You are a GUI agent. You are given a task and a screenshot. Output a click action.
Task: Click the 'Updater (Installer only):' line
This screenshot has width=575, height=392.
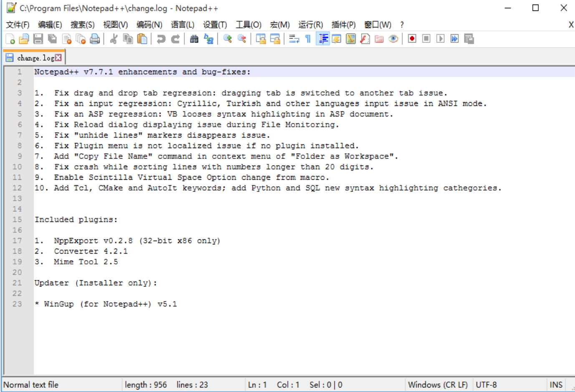[96, 283]
